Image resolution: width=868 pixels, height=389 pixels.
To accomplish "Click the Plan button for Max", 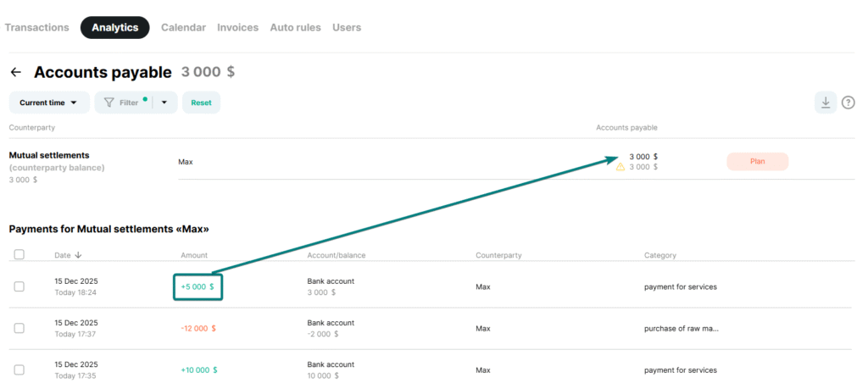I will [x=757, y=161].
